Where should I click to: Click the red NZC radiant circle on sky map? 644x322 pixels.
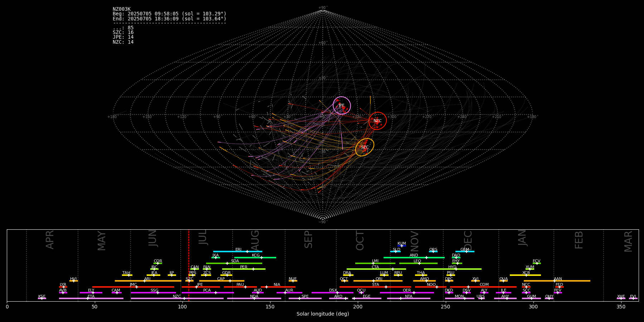pyautogui.click(x=377, y=121)
